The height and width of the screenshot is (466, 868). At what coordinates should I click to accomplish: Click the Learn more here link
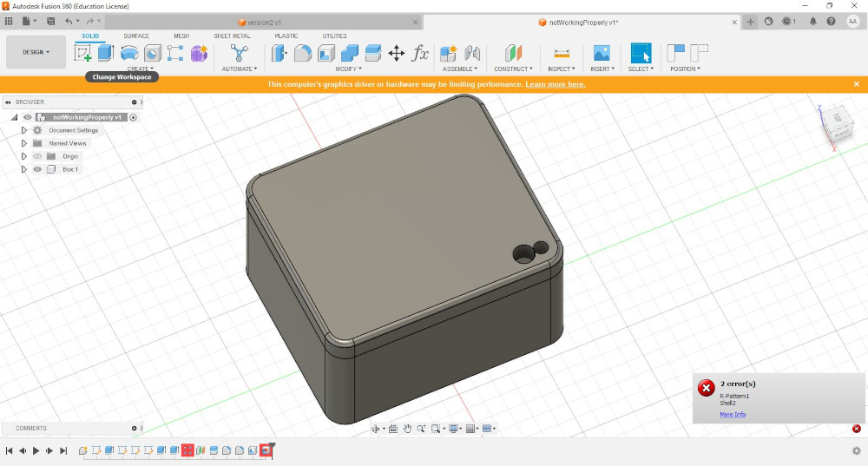556,84
